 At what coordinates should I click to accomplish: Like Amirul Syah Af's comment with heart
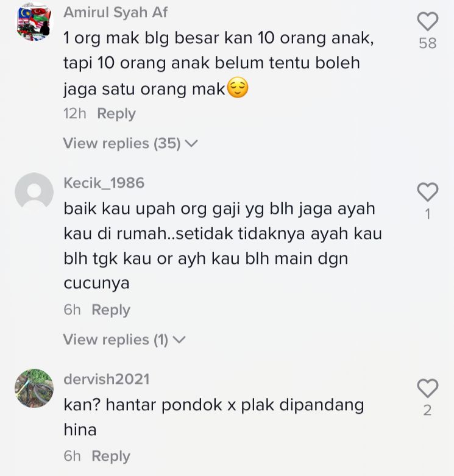428,21
